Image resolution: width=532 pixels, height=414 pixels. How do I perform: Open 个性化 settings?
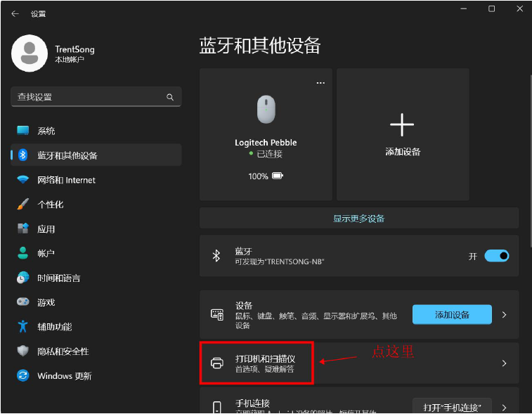tap(96, 205)
